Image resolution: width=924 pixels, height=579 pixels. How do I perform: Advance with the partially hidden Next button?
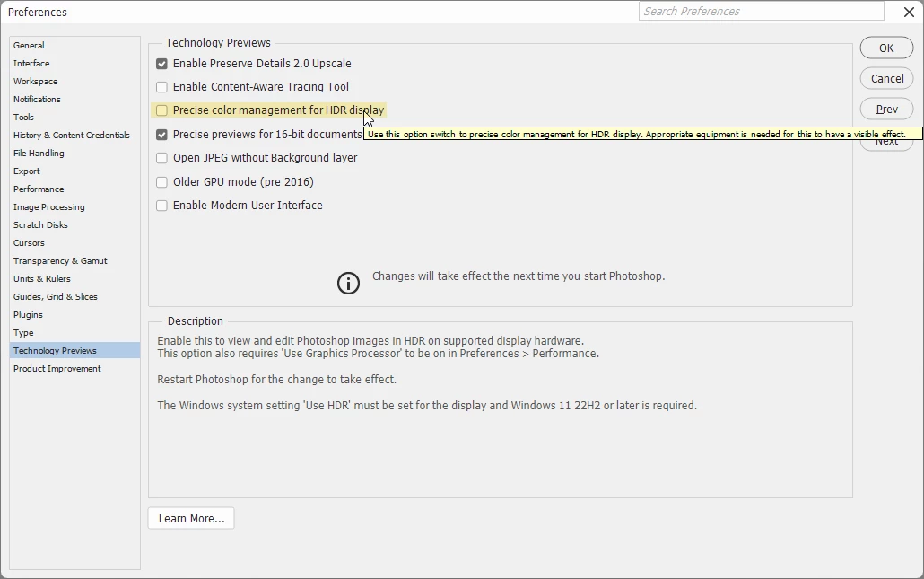pos(886,145)
